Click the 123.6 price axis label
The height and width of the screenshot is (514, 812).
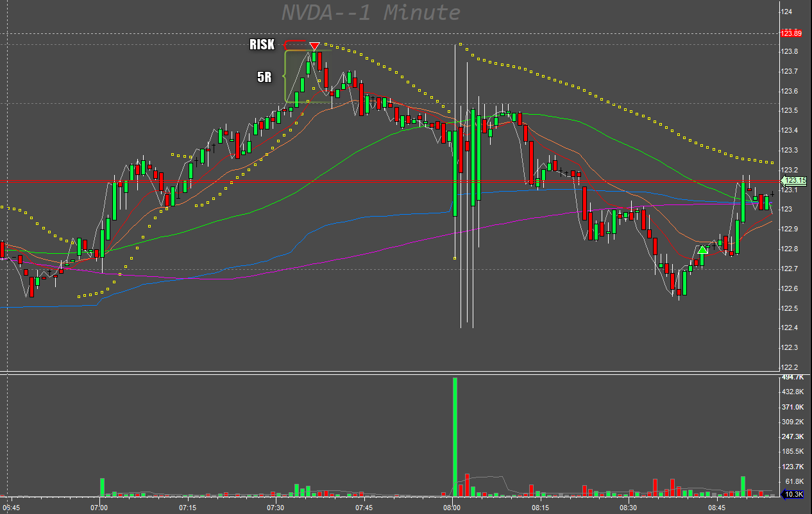click(790, 91)
